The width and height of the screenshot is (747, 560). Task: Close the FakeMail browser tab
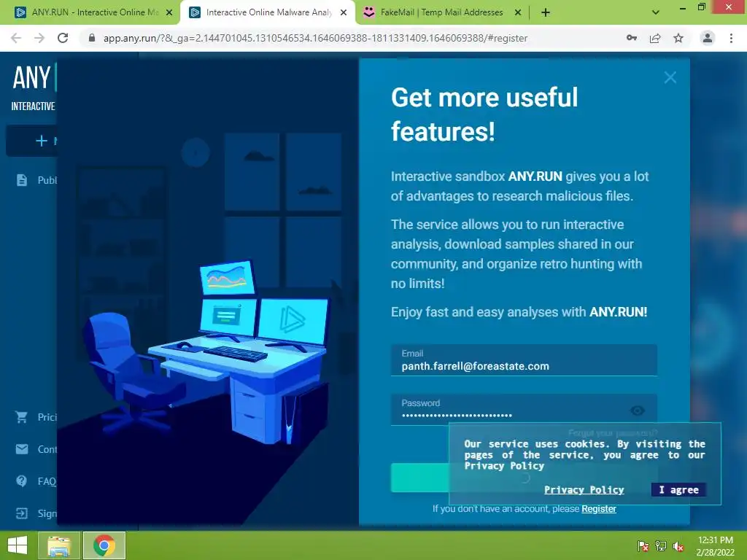(x=518, y=13)
